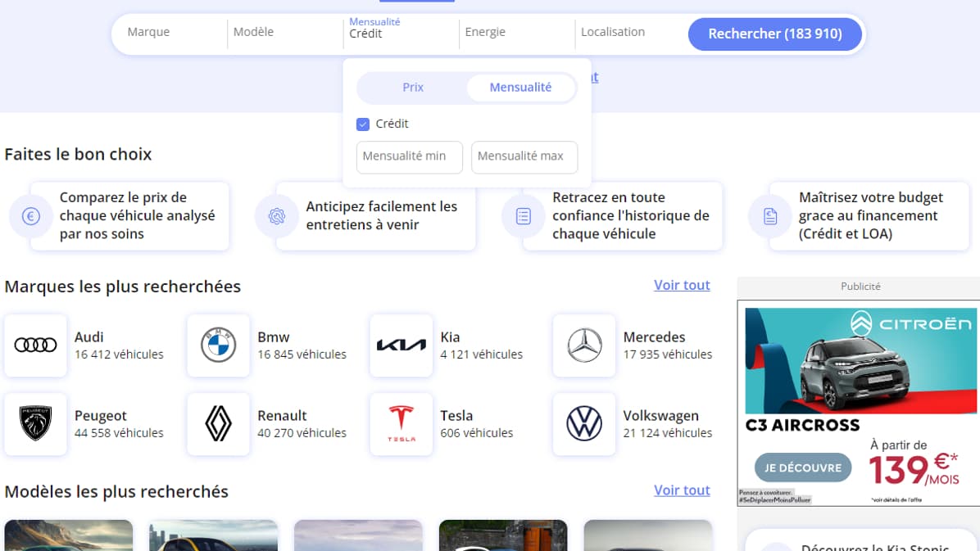
Task: Open the Tesla brand logo
Action: point(401,424)
